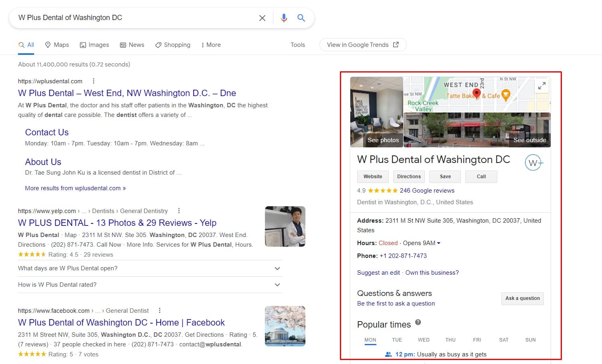This screenshot has height=364, width=602.
Task: Open Facebook W Plus Dental result
Action: (121, 322)
